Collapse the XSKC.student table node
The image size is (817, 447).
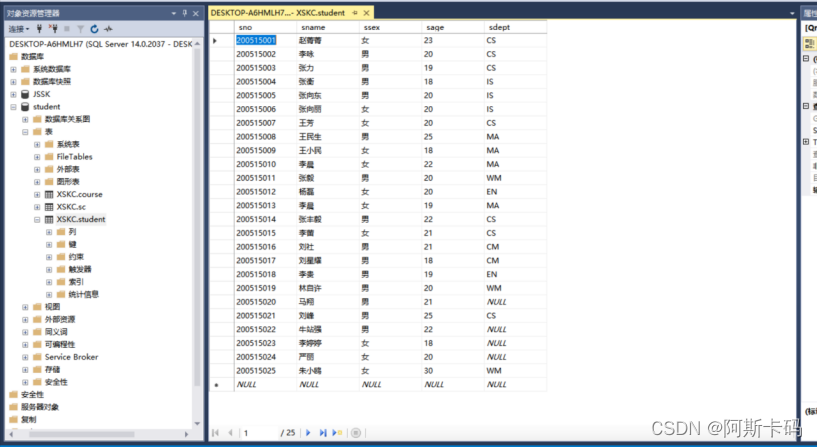pyautogui.click(x=37, y=219)
